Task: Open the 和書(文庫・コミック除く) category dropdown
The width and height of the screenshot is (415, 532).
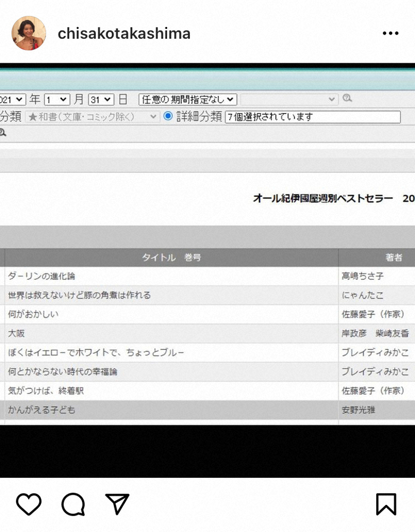Action: pos(92,117)
